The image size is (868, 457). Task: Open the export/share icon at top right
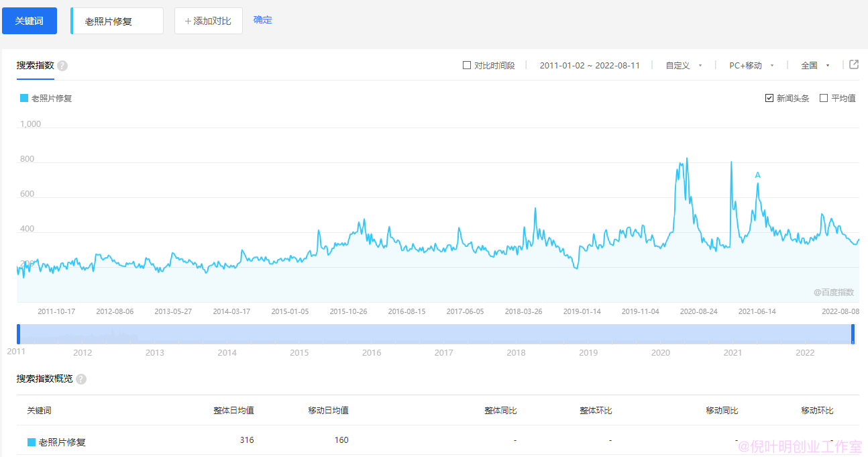click(853, 64)
